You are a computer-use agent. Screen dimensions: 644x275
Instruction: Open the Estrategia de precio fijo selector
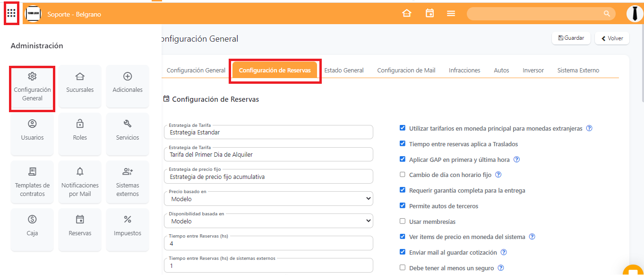pos(268,177)
